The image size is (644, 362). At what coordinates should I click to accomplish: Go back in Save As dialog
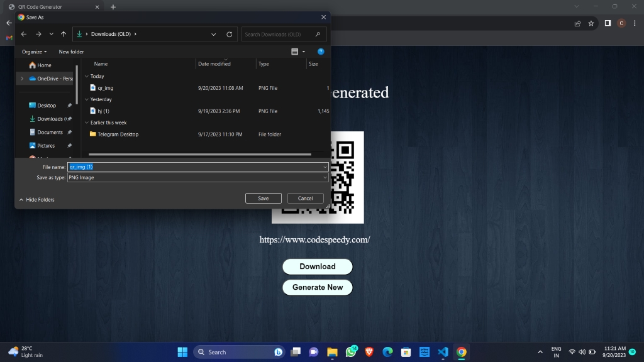click(x=24, y=35)
